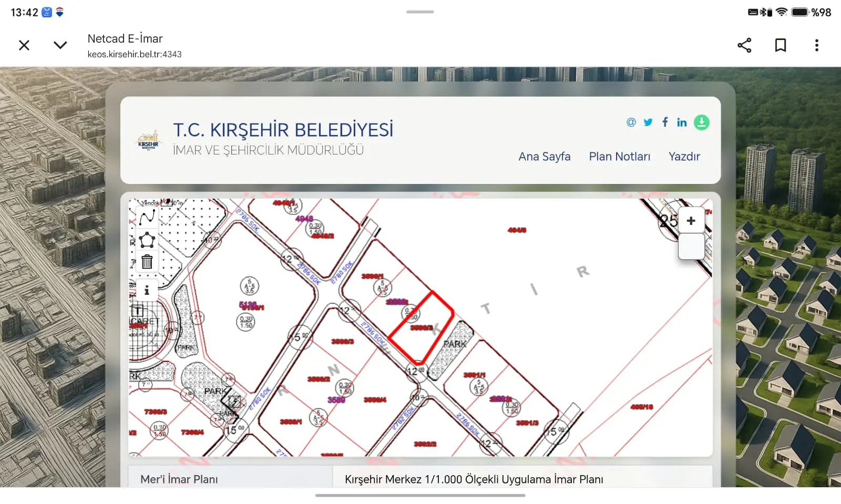The height and width of the screenshot is (504, 841).
Task: Open the LinkedIn icon link
Action: (682, 122)
